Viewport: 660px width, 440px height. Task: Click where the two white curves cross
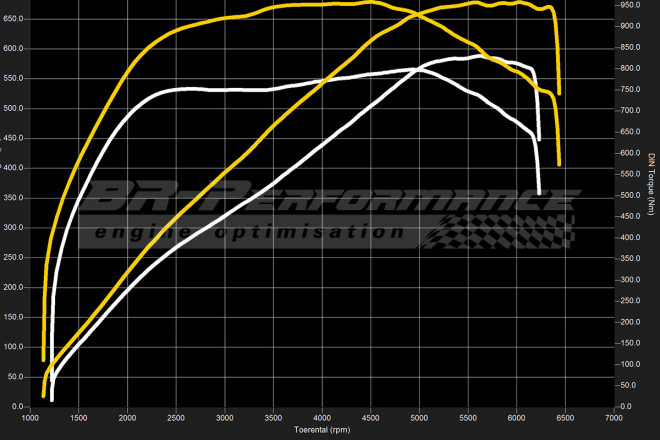tap(418, 70)
